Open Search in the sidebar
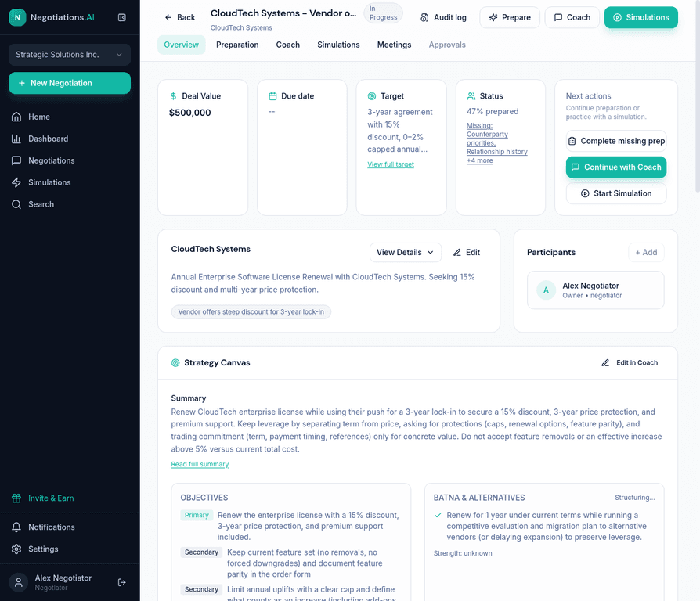Image resolution: width=700 pixels, height=601 pixels. (x=41, y=204)
